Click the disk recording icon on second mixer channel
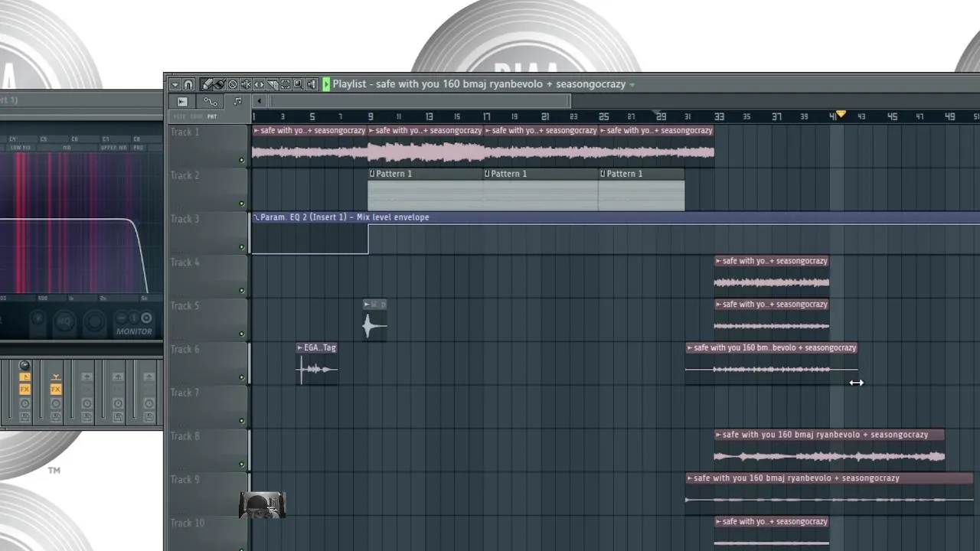The width and height of the screenshot is (980, 551). (56, 417)
